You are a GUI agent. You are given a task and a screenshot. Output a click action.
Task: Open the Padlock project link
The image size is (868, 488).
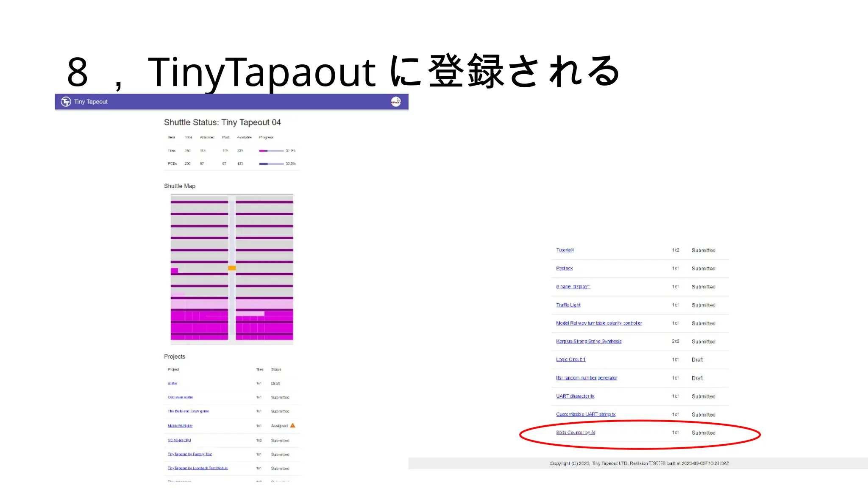click(x=564, y=269)
